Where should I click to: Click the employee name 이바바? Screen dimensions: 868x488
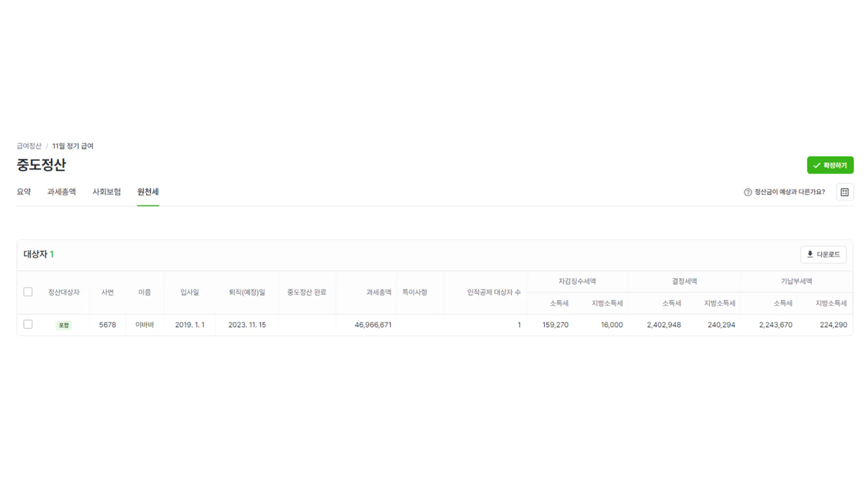(x=145, y=324)
